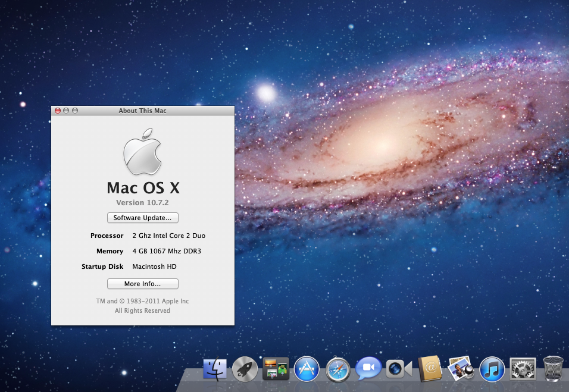Viewport: 569px width, 392px height.
Task: Zoom the About This Mac window
Action: (x=75, y=111)
